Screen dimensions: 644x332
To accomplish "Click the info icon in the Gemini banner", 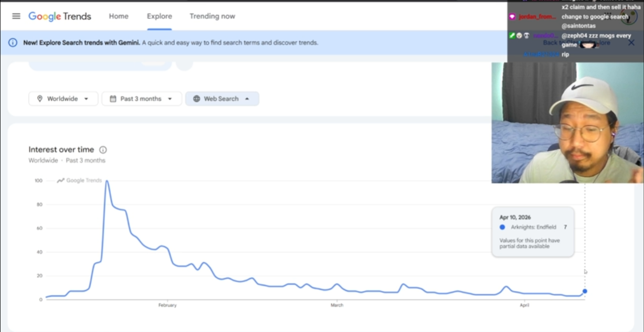I will pos(13,43).
